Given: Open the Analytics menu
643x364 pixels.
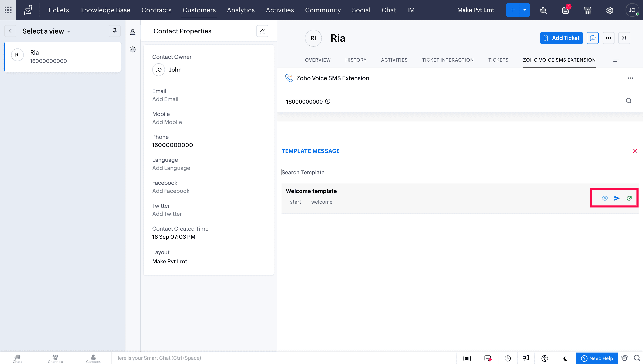Looking at the screenshot, I should point(240,10).
